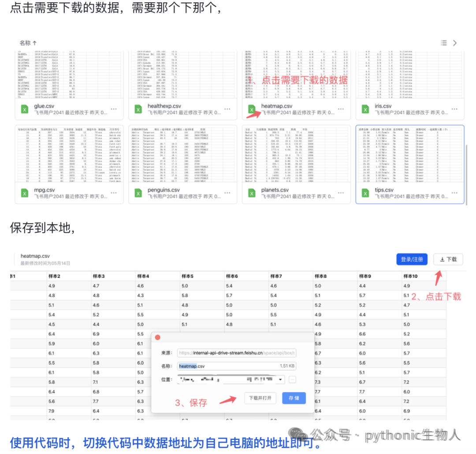Select the penguins.csv spreadsheet icon
Viewport: 476px width, 454px height.
pyautogui.click(x=138, y=193)
